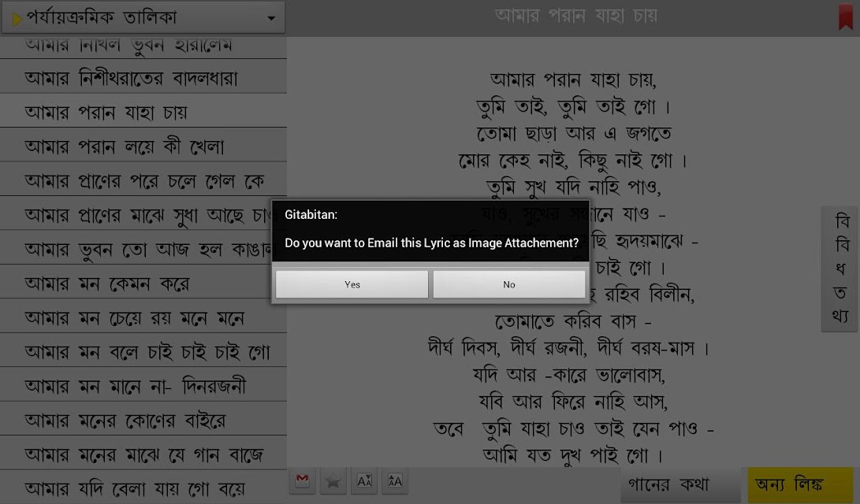Select song আমার নিশীথরাতের বাদলধারা
The height and width of the screenshot is (504, 860).
tap(143, 78)
